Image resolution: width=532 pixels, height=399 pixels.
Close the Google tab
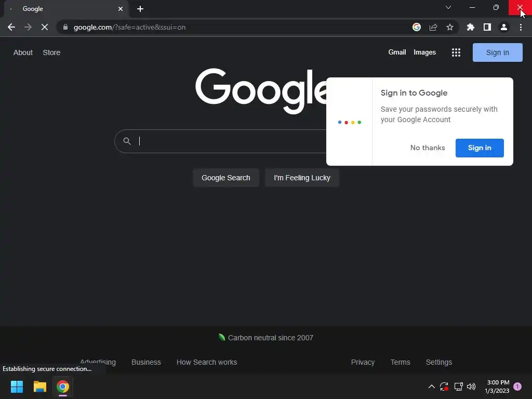coord(121,9)
